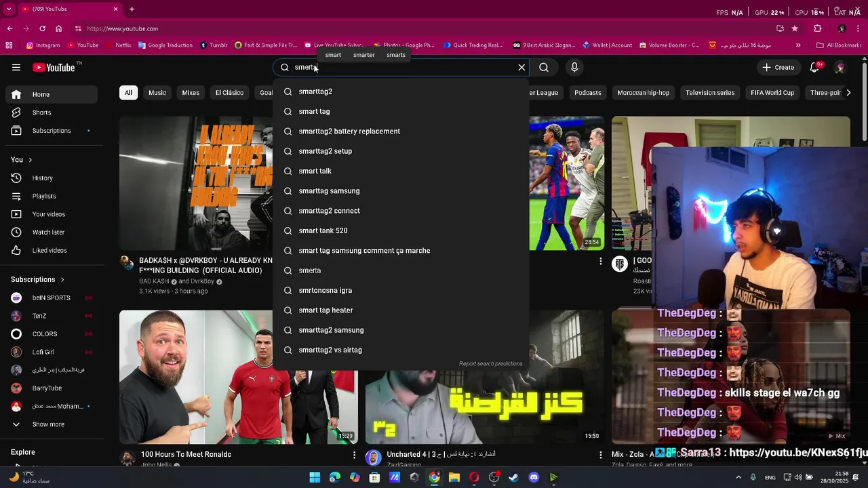Select the 'Music' filter chip
Image resolution: width=868 pixels, height=488 pixels.
(157, 93)
